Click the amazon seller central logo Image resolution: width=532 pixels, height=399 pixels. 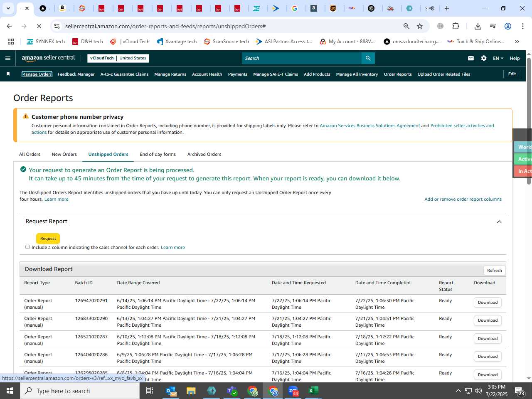click(48, 58)
